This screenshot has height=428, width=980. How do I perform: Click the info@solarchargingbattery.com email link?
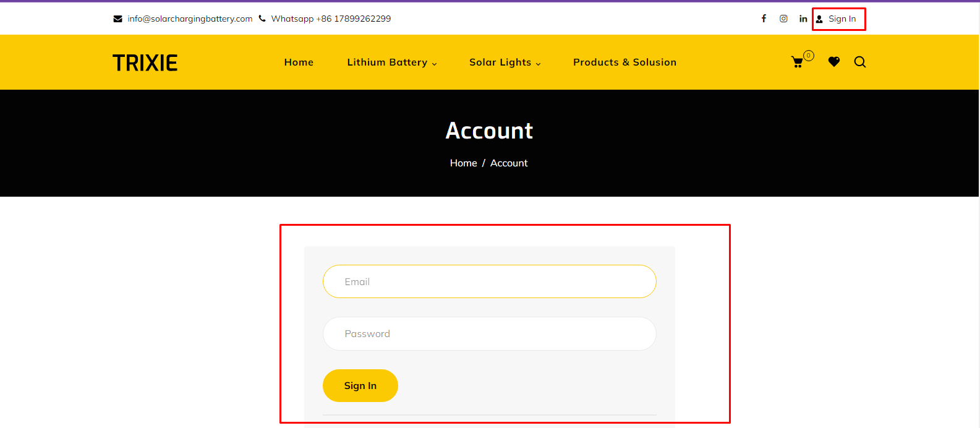pos(190,19)
